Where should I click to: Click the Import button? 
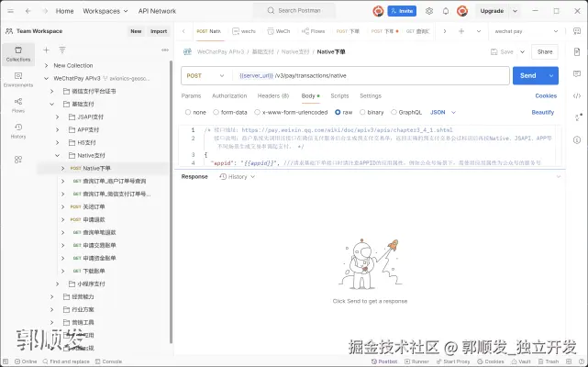pyautogui.click(x=159, y=31)
